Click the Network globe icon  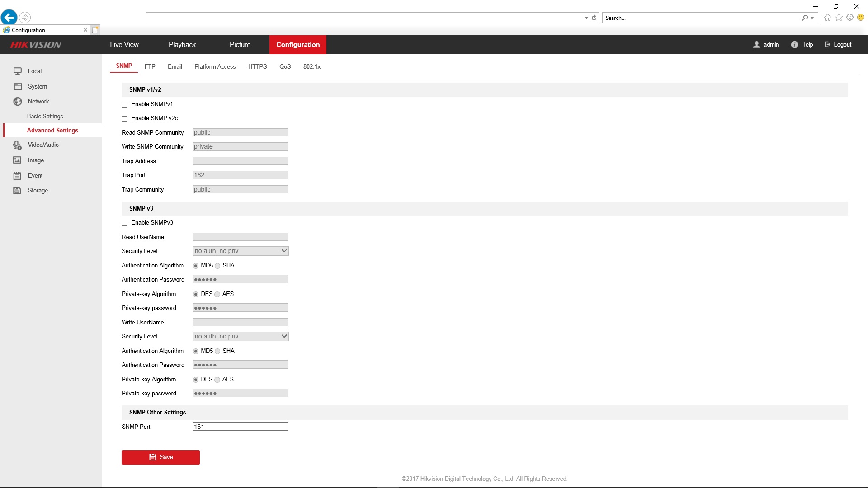tap(18, 101)
